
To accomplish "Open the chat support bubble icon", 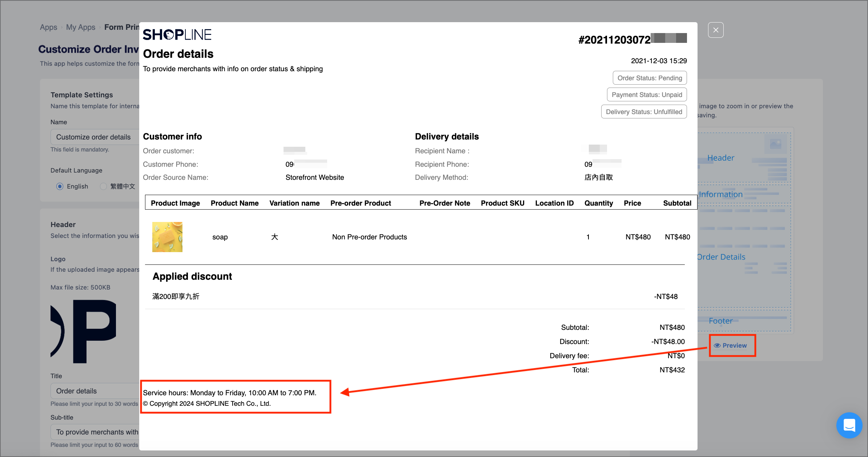I will point(849,425).
